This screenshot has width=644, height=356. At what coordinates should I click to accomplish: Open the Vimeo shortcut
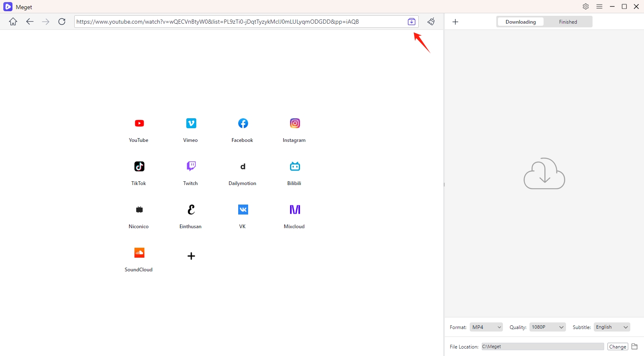click(x=191, y=123)
